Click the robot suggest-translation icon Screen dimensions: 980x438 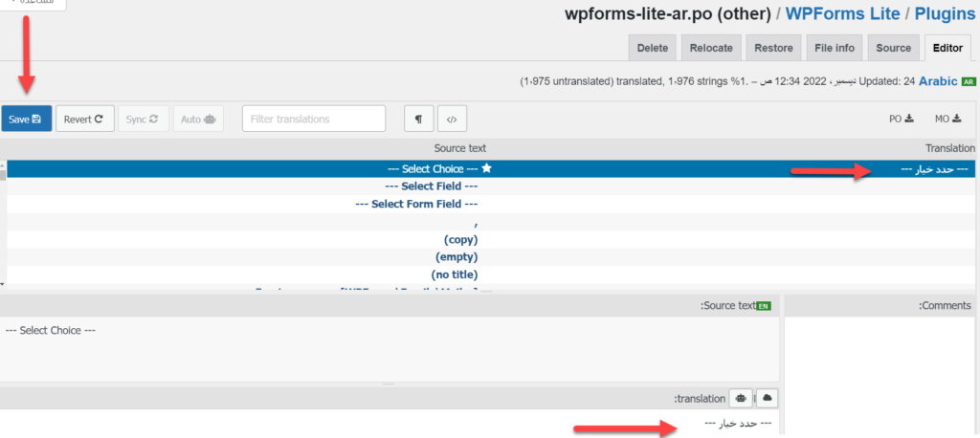tap(741, 398)
